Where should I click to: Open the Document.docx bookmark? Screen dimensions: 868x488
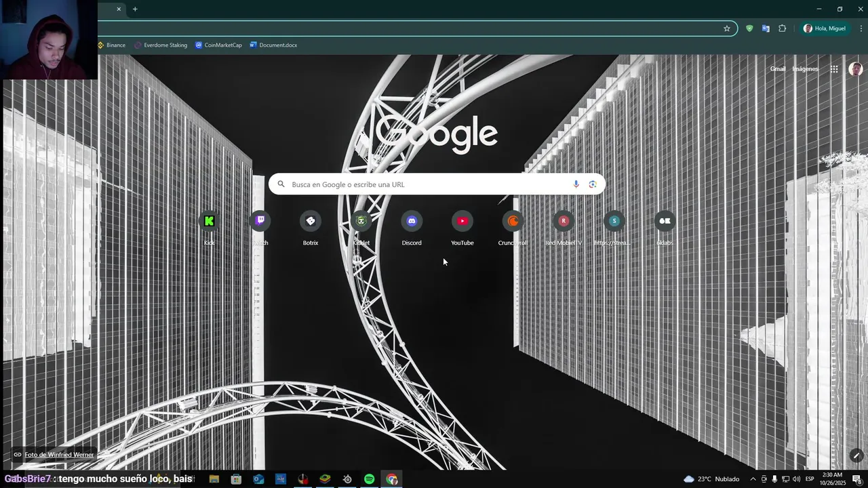(x=273, y=45)
